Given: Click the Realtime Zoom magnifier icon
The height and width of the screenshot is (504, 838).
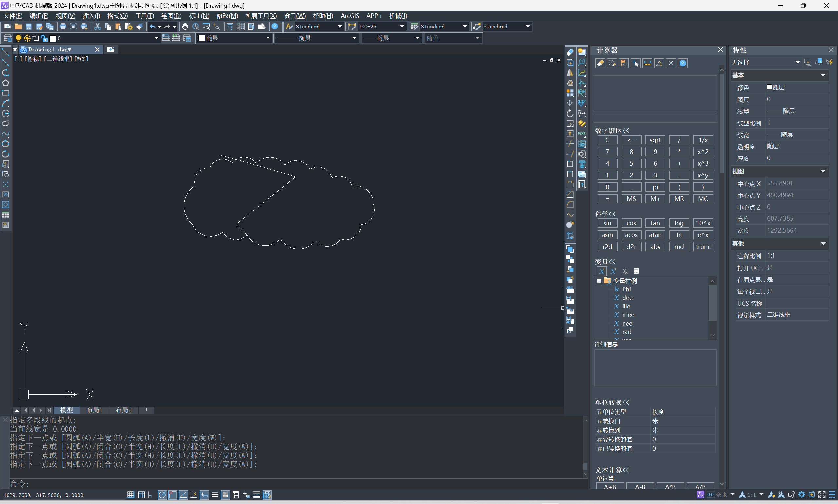Looking at the screenshot, I should click(196, 27).
